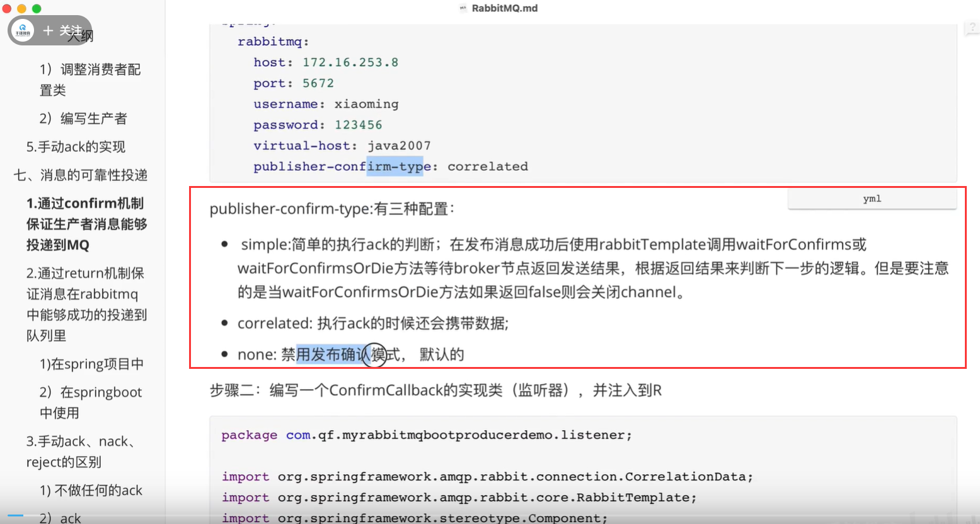980x524 pixels.
Task: Click import line ending 'connection.CorrelationData;'
Action: click(x=487, y=477)
